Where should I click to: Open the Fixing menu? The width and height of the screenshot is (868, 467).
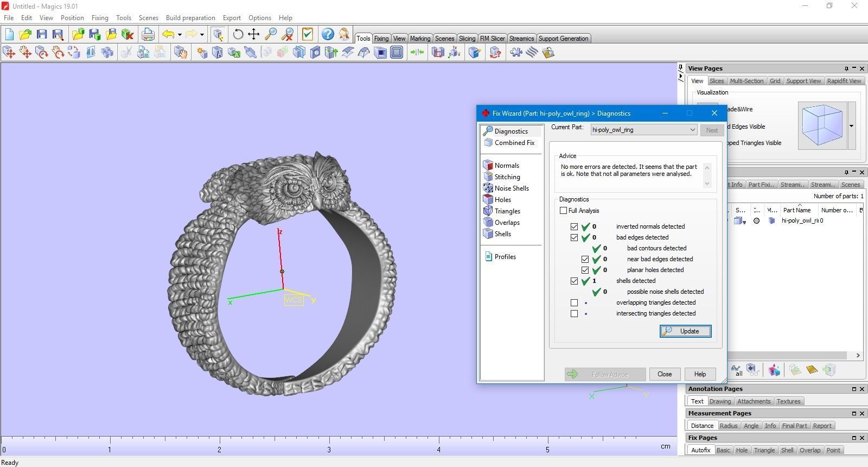[100, 18]
